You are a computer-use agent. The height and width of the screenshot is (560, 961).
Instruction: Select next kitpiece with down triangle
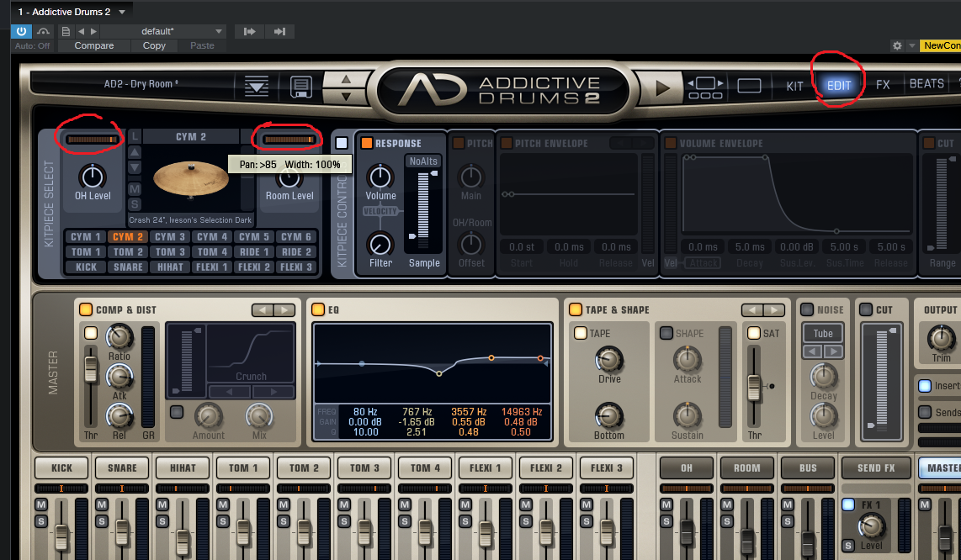point(135,168)
